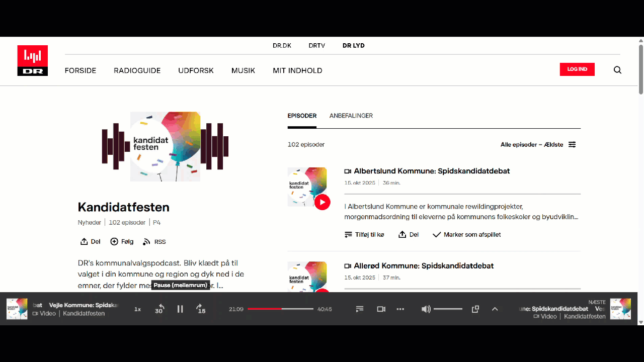Open more options (three dots) in the player
Viewport: 644px width, 362px height.
click(x=400, y=309)
